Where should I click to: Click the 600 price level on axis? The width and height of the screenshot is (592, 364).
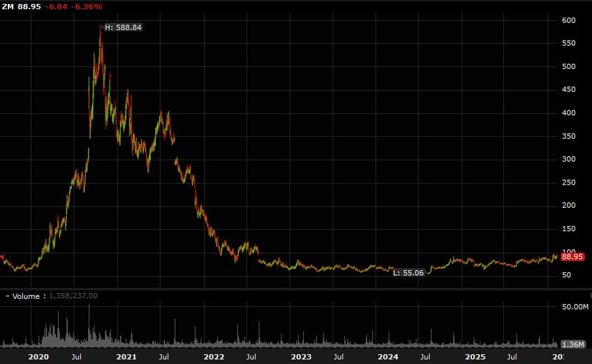[569, 20]
